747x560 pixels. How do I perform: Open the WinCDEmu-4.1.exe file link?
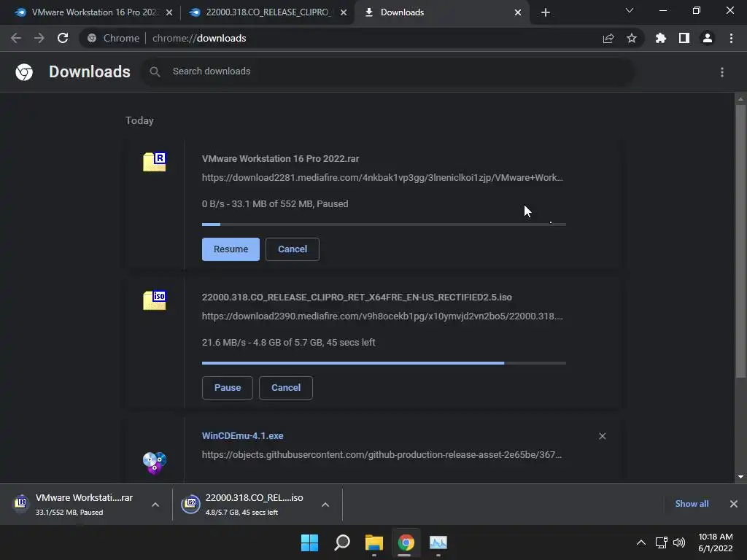pos(242,436)
